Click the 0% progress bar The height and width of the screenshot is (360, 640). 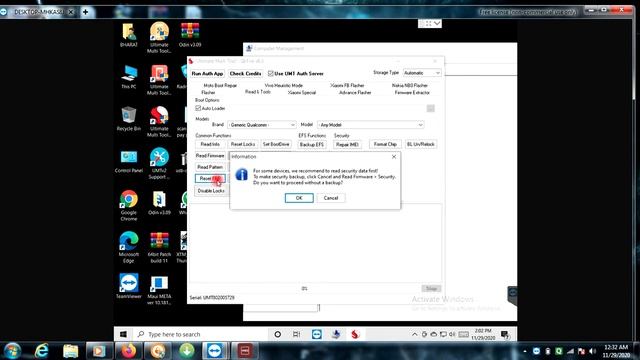[304, 289]
